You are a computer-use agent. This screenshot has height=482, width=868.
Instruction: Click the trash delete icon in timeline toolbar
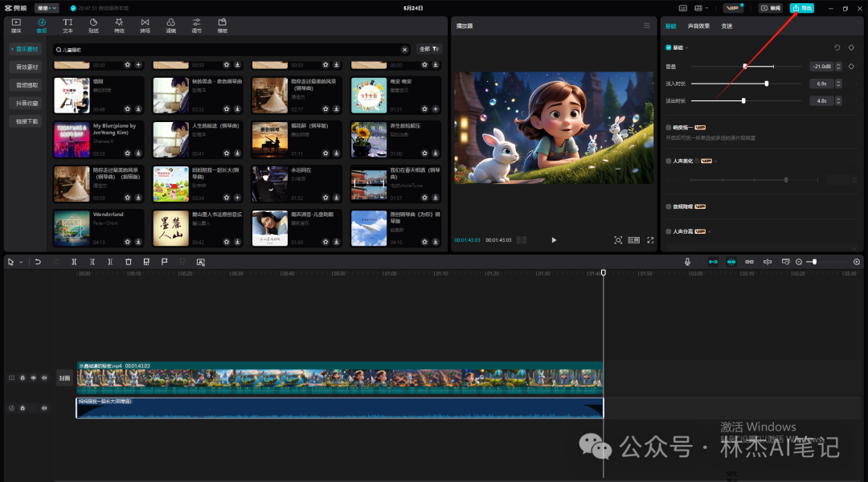click(129, 262)
